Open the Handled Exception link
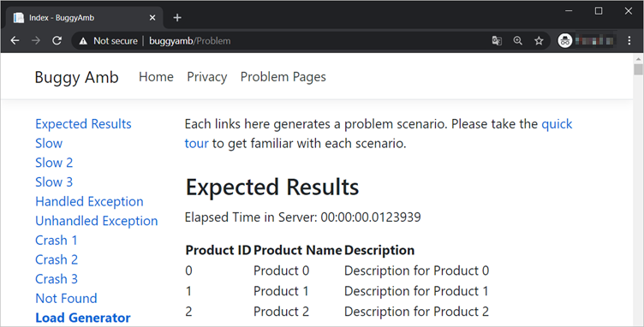644x327 pixels. point(89,201)
